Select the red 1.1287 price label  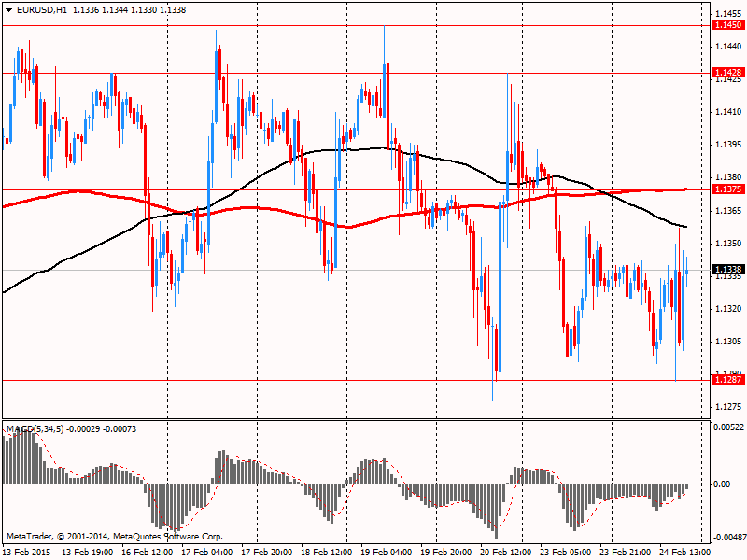(x=726, y=380)
